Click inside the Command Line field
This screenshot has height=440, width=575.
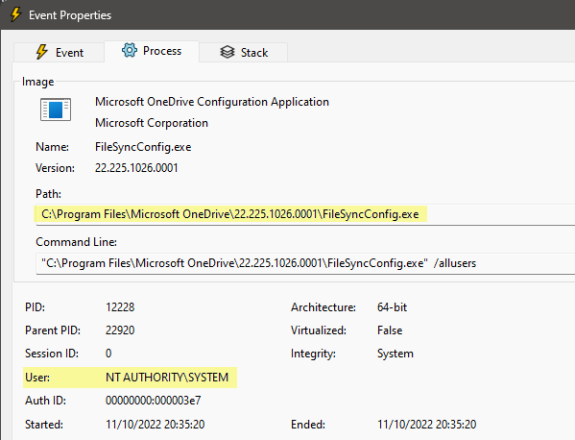pyautogui.click(x=305, y=263)
